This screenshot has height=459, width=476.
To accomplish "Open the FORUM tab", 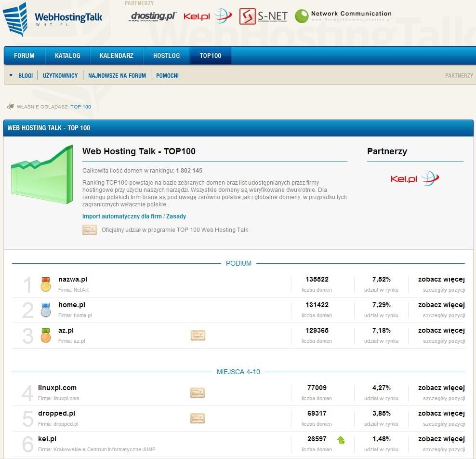I will click(x=24, y=55).
